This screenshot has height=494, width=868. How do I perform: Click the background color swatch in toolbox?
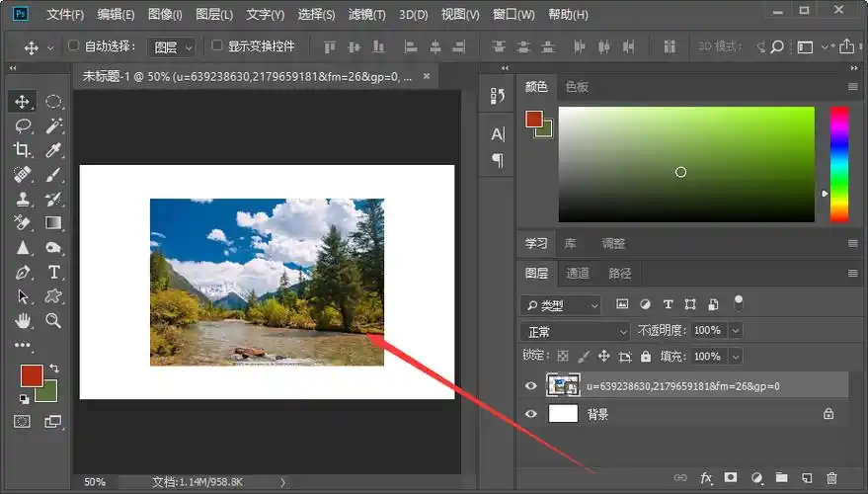(49, 394)
